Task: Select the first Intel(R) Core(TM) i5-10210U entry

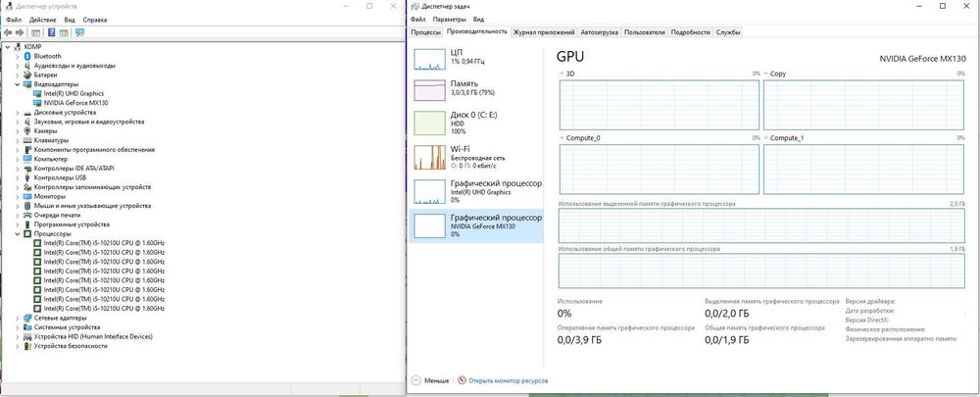Action: (104, 243)
